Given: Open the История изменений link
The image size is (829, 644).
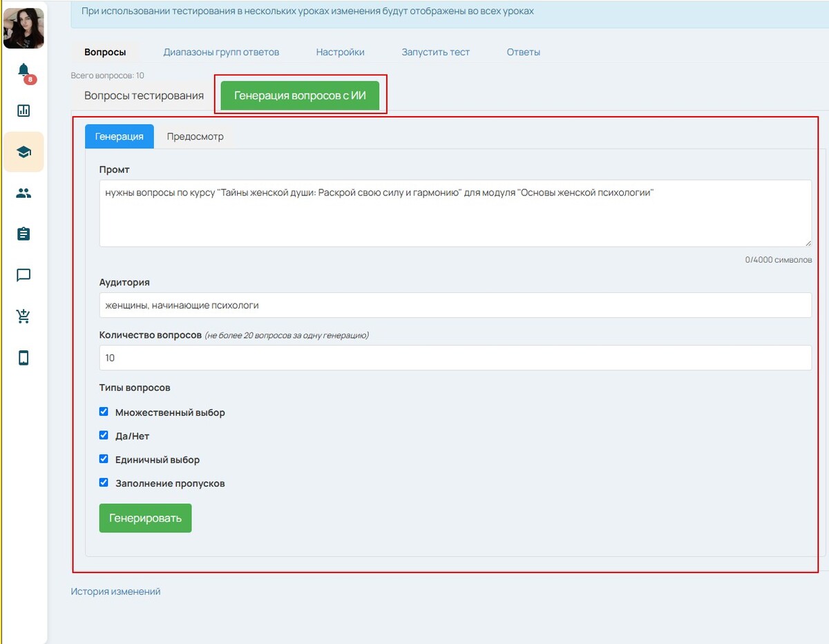Looking at the screenshot, I should tap(115, 591).
